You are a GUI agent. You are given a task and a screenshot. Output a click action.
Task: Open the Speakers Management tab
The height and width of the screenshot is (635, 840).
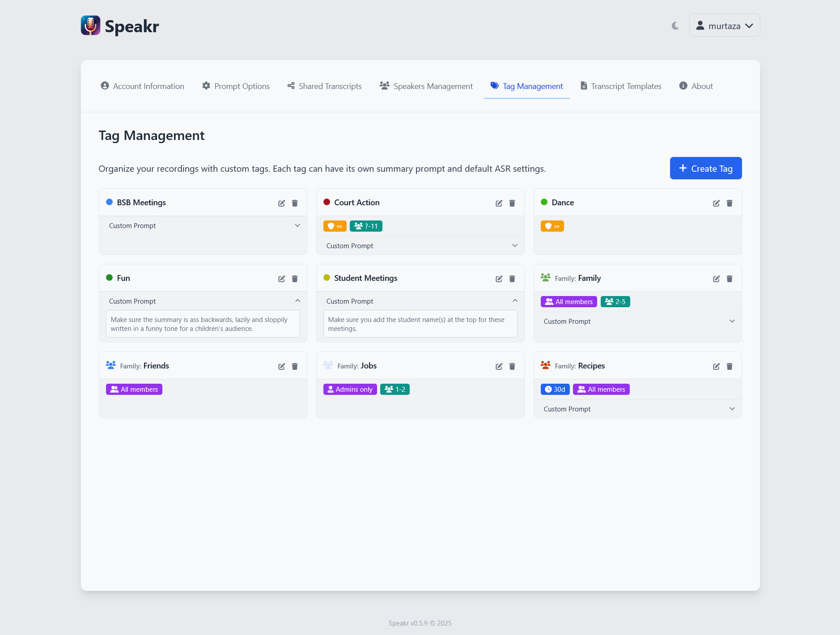426,86
